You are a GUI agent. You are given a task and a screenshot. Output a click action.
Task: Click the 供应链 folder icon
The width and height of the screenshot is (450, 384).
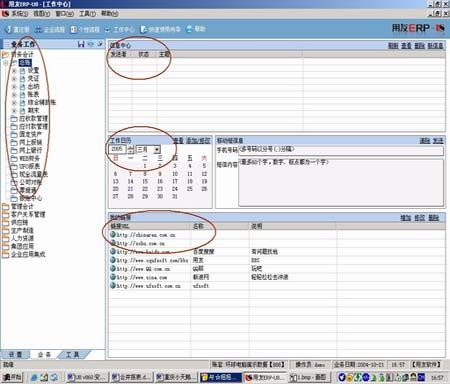coord(5,223)
